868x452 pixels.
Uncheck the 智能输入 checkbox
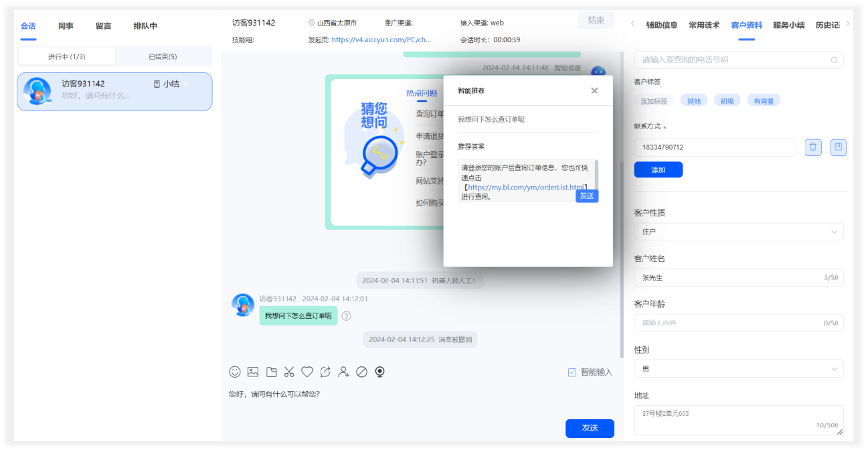coord(572,372)
